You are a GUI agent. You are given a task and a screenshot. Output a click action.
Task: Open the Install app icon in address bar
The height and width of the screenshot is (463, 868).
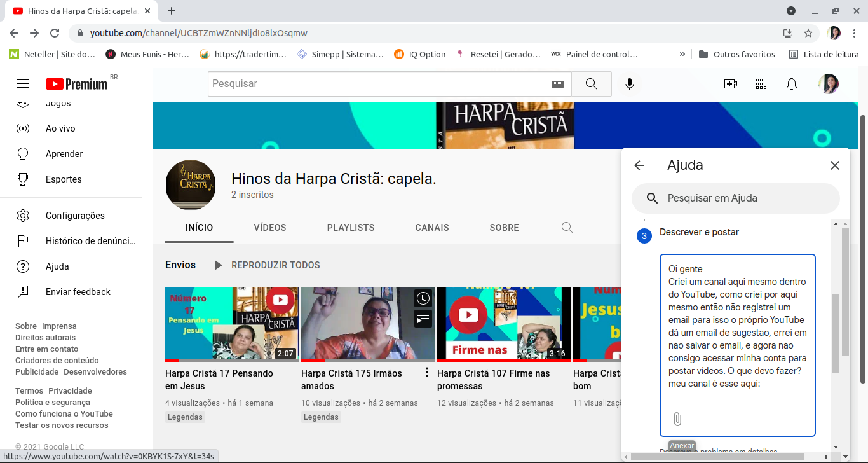click(x=788, y=33)
